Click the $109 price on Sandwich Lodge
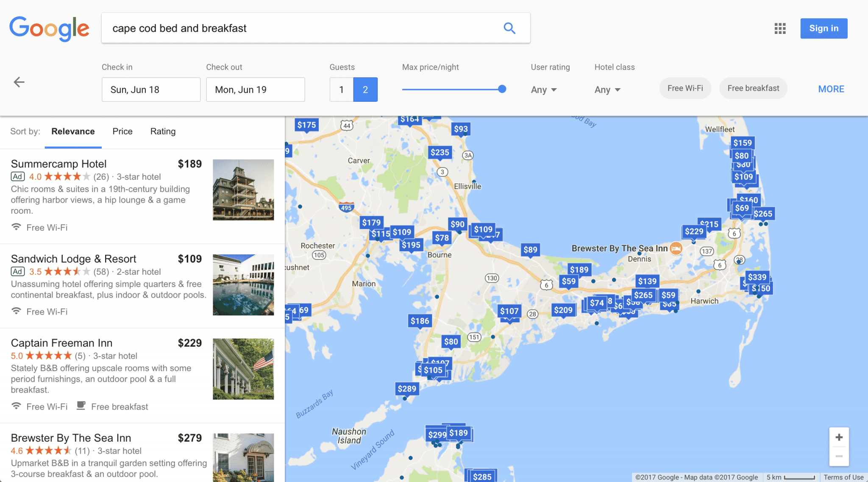Viewport: 868px width, 482px height. pos(189,259)
